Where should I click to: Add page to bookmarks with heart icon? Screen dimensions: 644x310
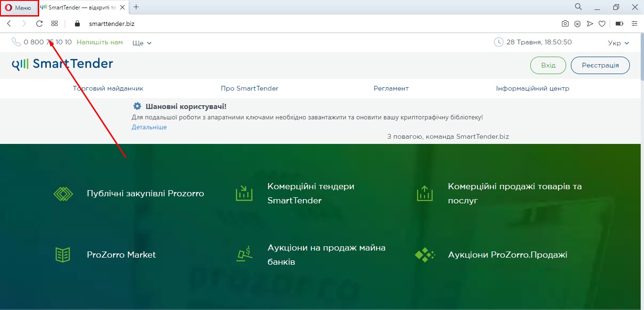tap(602, 24)
